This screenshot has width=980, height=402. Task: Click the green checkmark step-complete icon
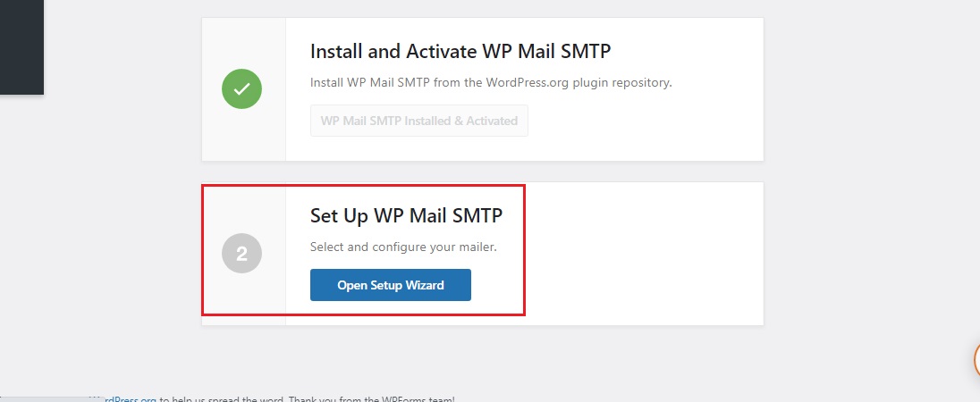[242, 88]
